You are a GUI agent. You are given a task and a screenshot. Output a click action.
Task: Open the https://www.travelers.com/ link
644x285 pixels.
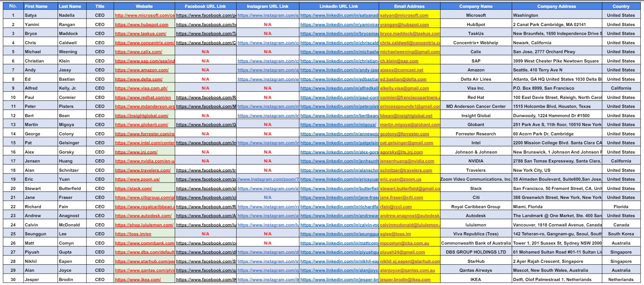[x=143, y=170]
